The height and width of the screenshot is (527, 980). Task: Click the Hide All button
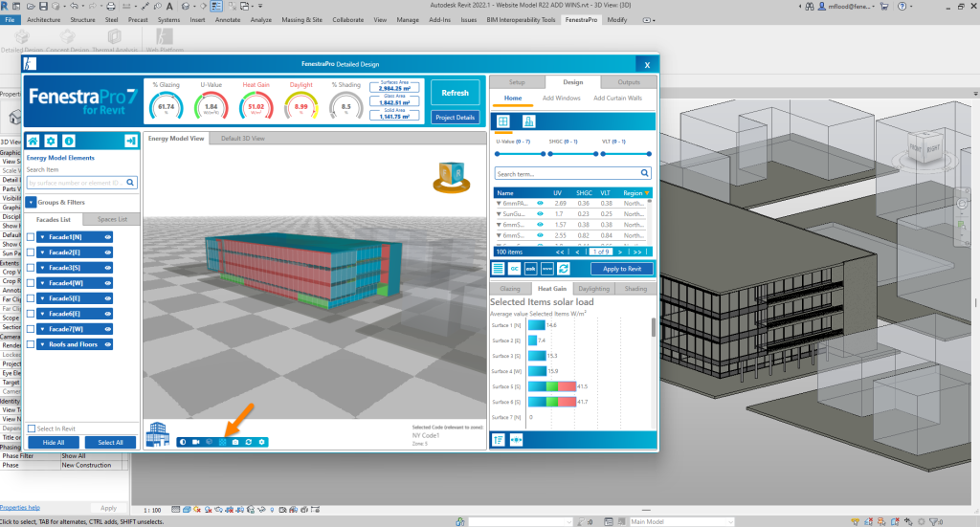54,442
